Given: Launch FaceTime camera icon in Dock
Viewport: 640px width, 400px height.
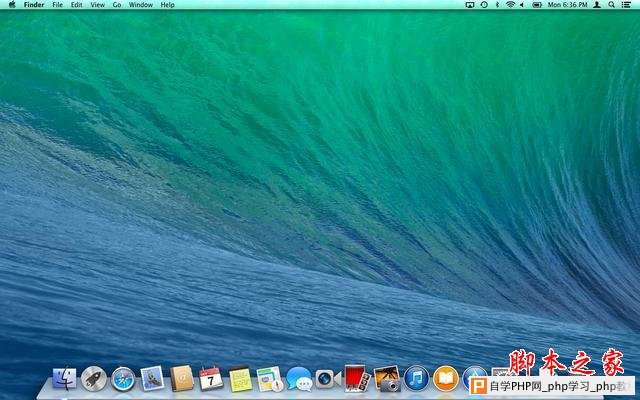Looking at the screenshot, I should tap(328, 378).
